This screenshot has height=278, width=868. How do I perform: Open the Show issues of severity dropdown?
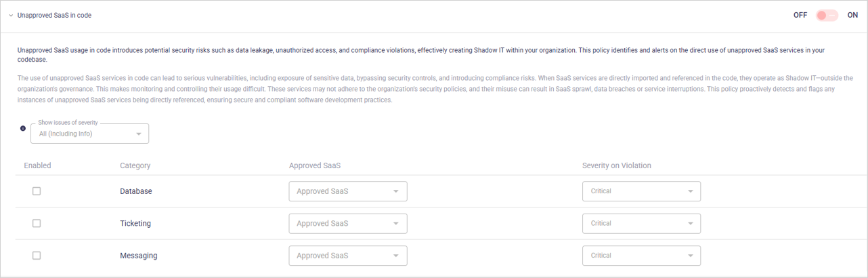tap(89, 134)
